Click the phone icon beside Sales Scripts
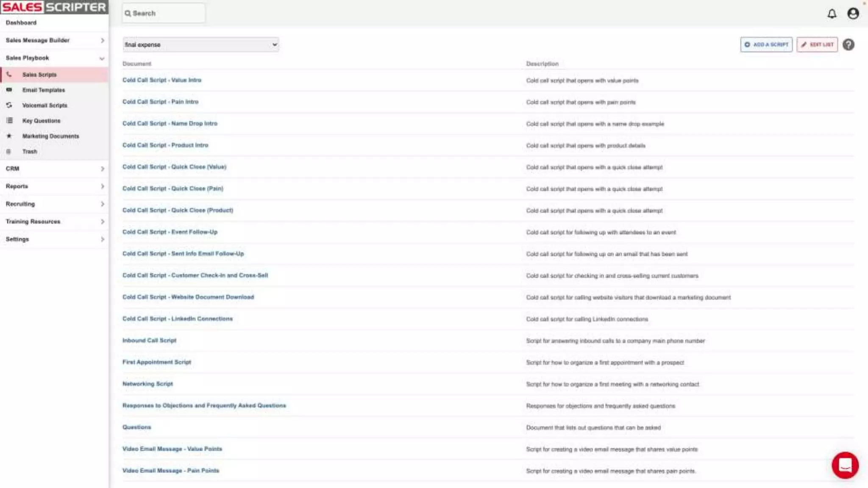Image resolution: width=868 pixels, height=488 pixels. coord(9,75)
